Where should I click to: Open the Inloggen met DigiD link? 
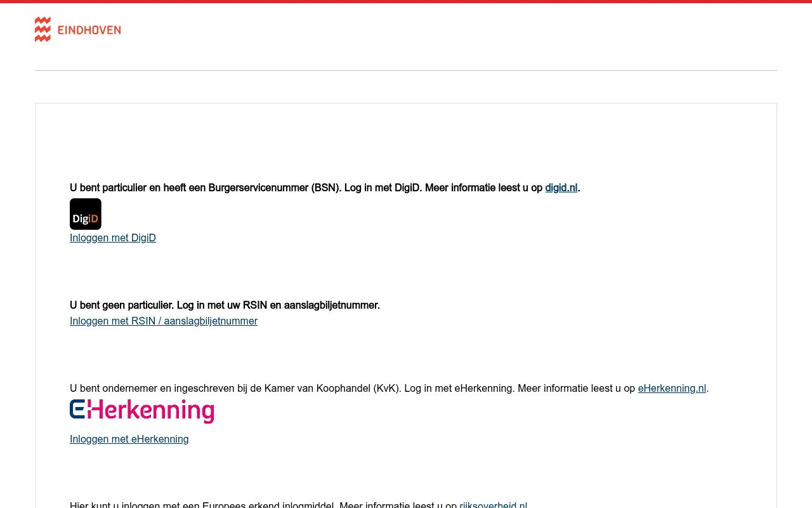(x=113, y=238)
